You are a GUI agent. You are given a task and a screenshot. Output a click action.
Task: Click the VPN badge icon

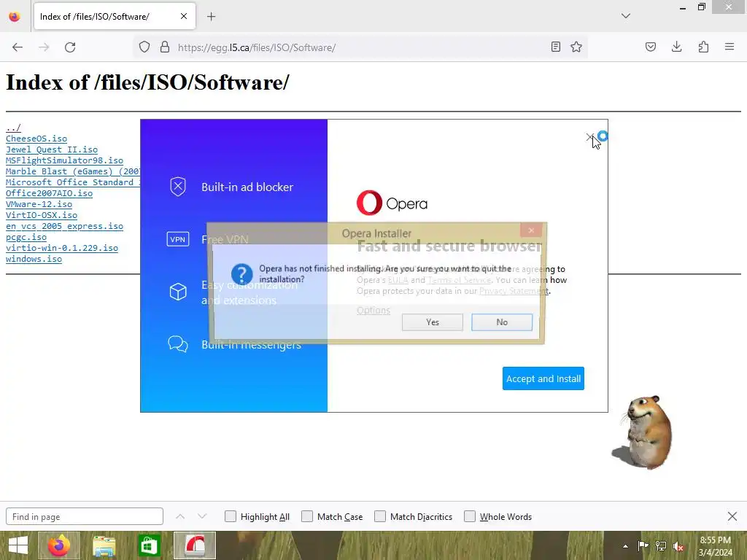point(178,239)
